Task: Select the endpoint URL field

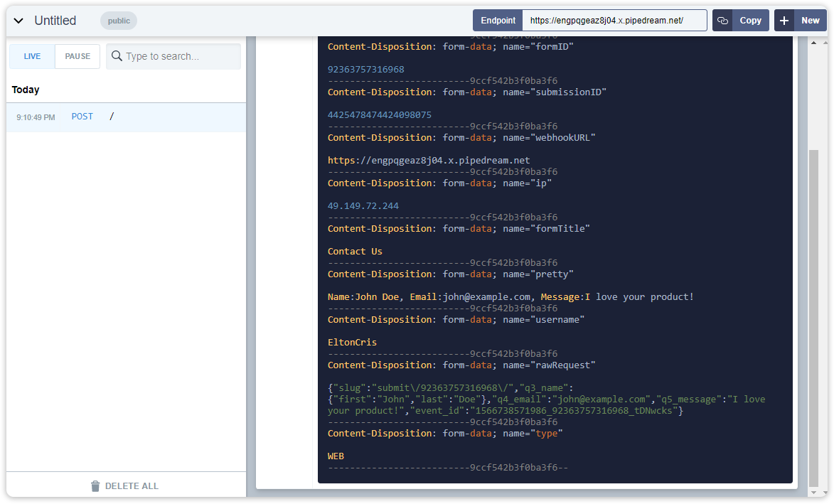Action: (x=614, y=21)
